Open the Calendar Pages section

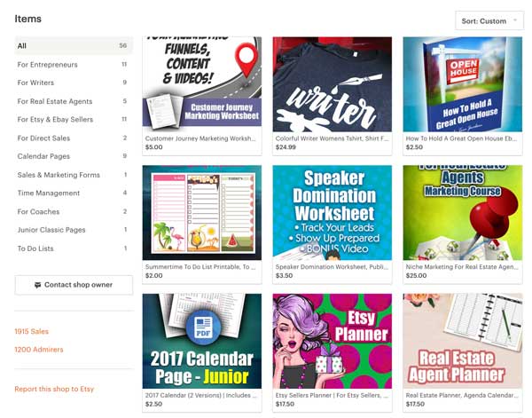click(x=74, y=156)
